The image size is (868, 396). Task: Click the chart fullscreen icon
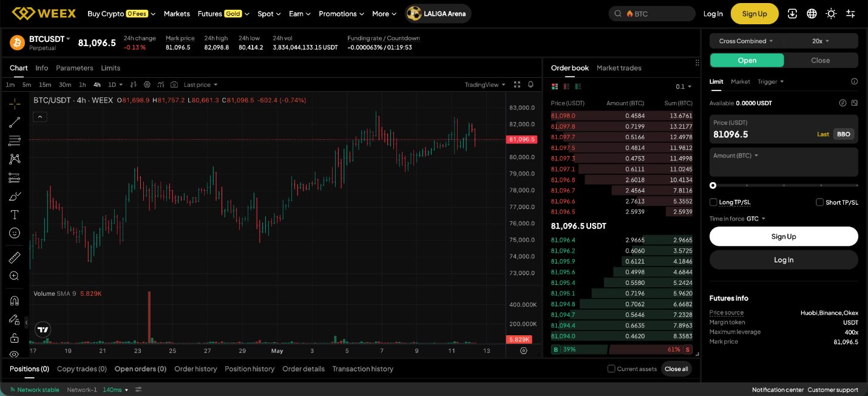517,84
